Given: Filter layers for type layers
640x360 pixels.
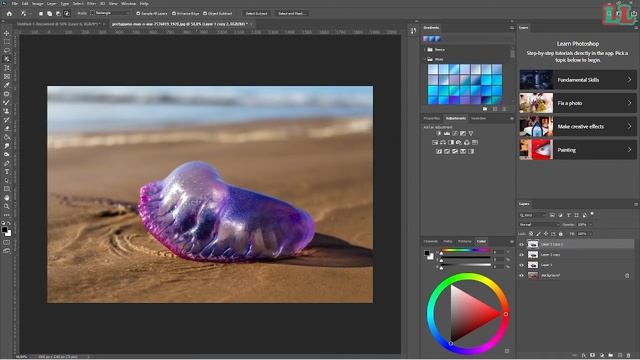Looking at the screenshot, I should (569, 215).
